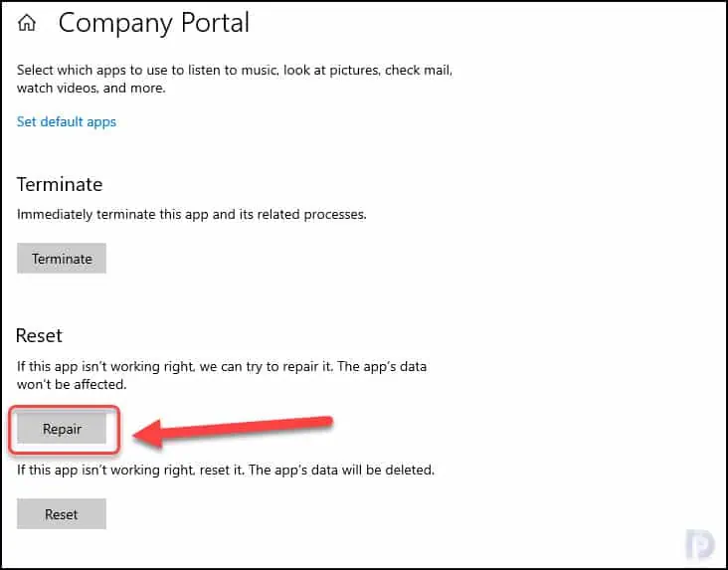Click the Terminate section heading
Viewport: 728px width, 570px height.
pos(60,184)
